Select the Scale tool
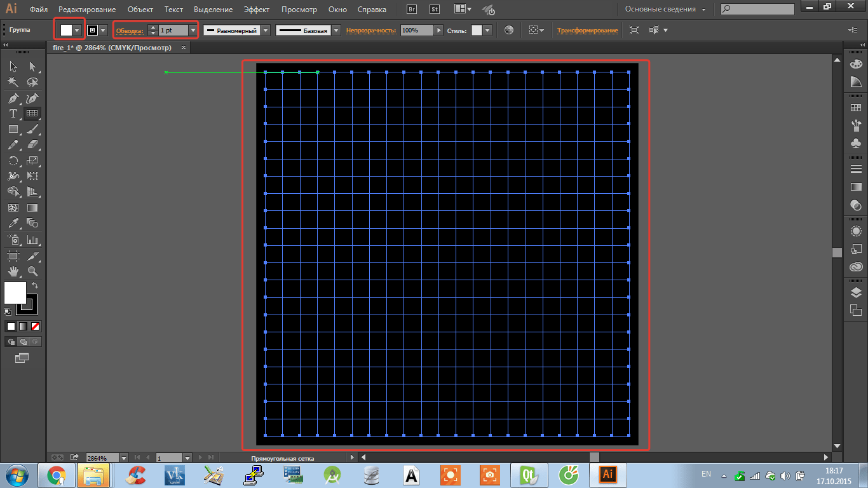 [32, 161]
